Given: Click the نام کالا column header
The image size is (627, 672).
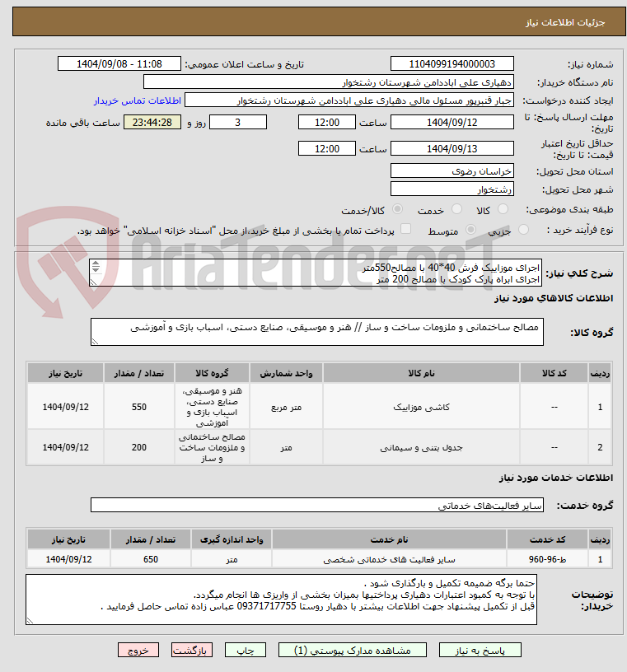Looking at the screenshot, I should (421, 373).
